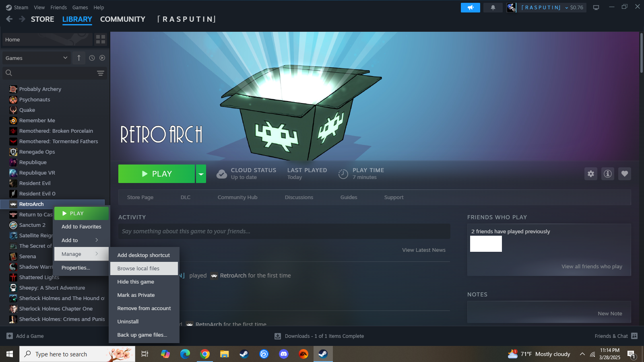
Task: Open RetroArch game info icon
Action: [608, 174]
